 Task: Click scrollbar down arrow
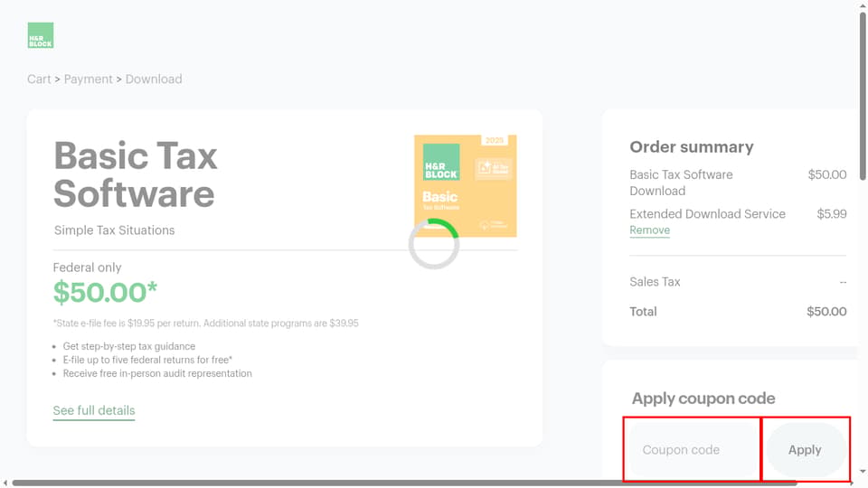click(863, 472)
